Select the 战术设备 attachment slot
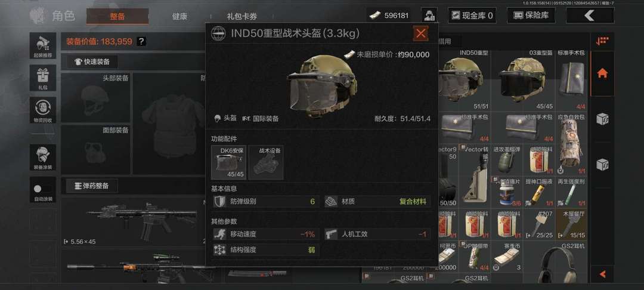 [x=266, y=163]
